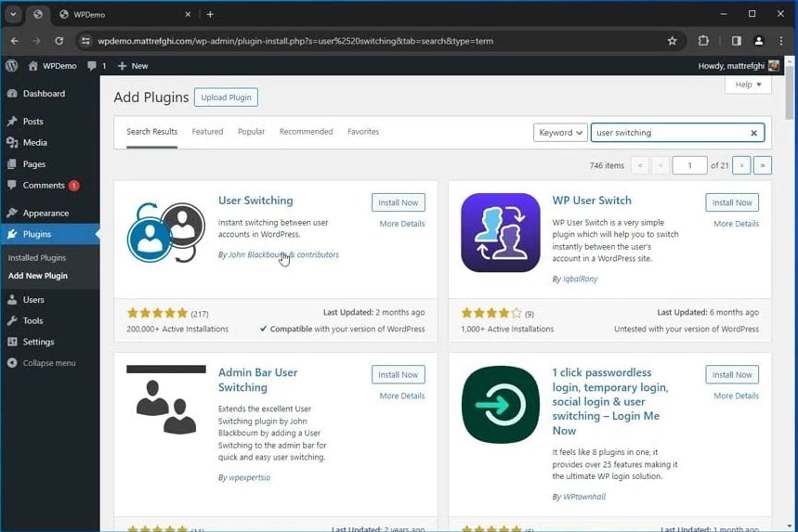The width and height of the screenshot is (798, 532).
Task: Toggle the browser side panel icon
Action: click(736, 41)
